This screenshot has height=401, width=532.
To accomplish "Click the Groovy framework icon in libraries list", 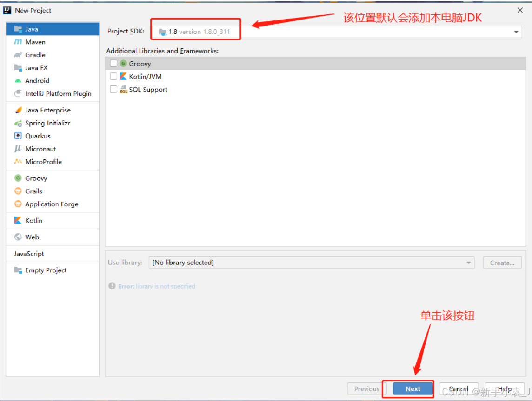I will (x=124, y=63).
